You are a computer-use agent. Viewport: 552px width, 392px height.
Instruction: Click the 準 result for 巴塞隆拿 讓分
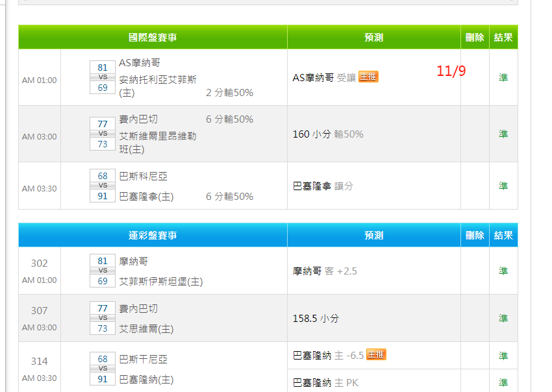[x=503, y=186]
